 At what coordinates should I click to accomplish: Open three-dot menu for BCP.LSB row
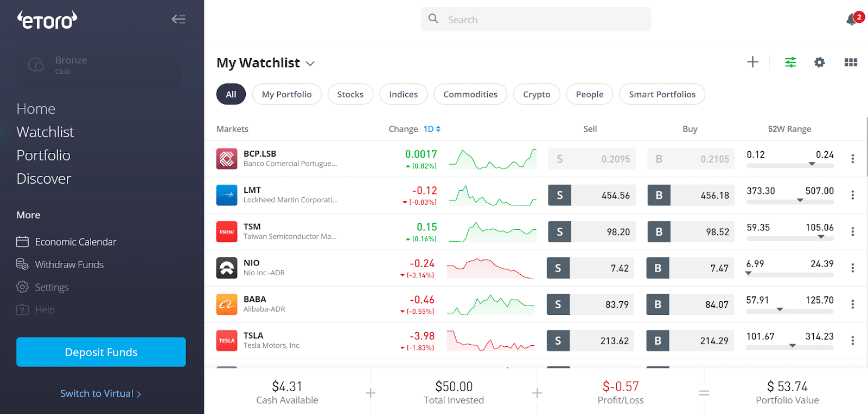[x=852, y=159]
